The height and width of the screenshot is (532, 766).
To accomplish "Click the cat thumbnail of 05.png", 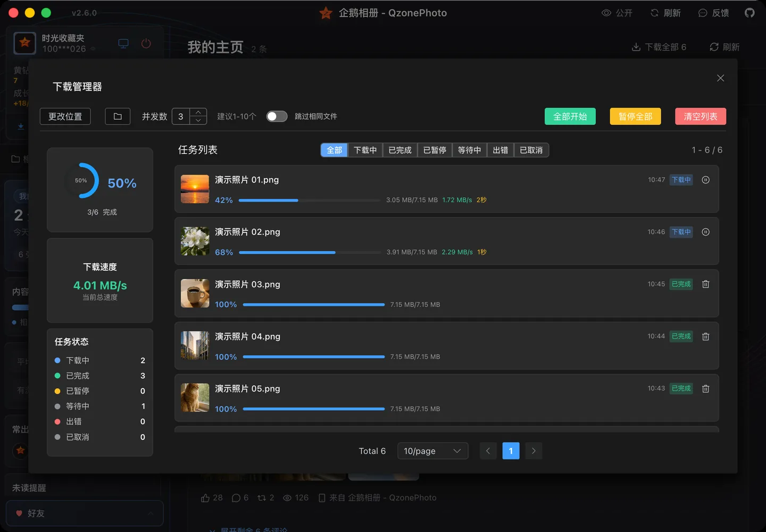I will 195,398.
